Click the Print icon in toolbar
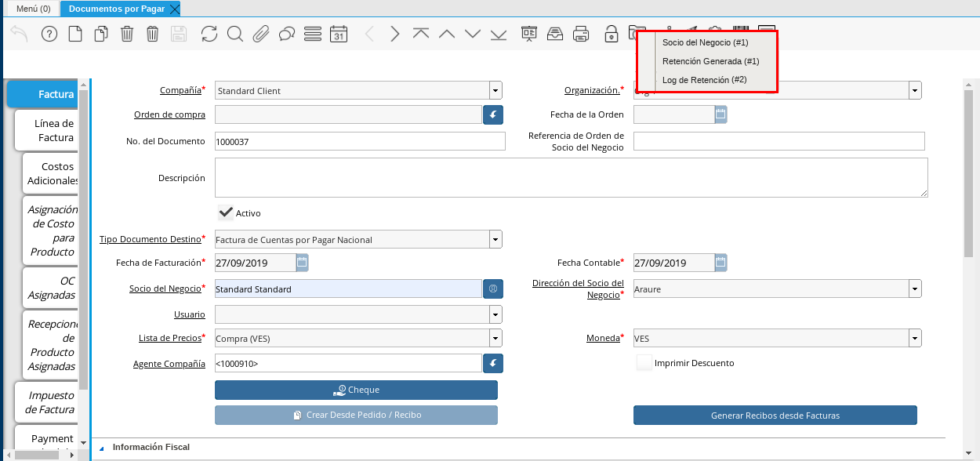 pyautogui.click(x=580, y=34)
